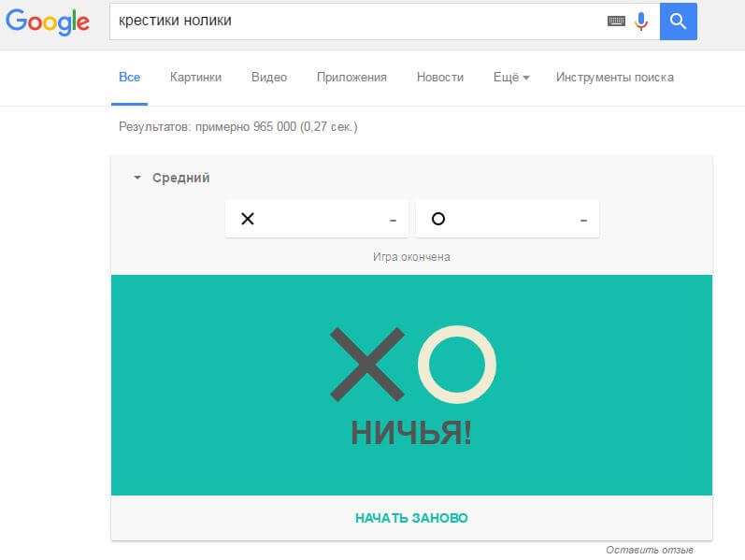Screen dimensions: 745x560
Task: Switch to the Картинки tab
Action: pyautogui.click(x=195, y=77)
